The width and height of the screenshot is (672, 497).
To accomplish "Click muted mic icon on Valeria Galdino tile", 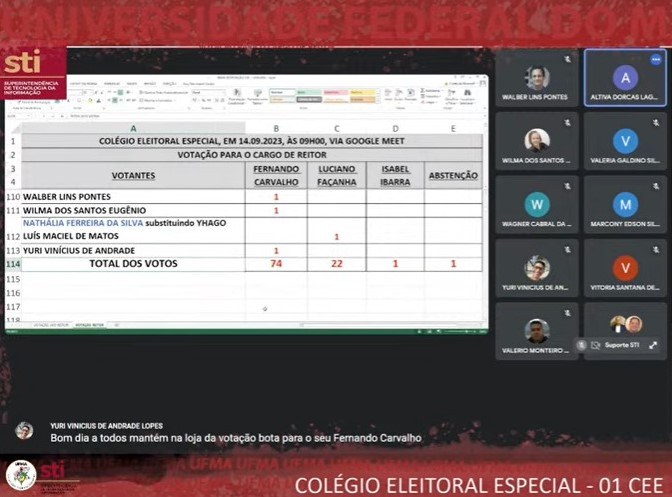I will [x=656, y=121].
